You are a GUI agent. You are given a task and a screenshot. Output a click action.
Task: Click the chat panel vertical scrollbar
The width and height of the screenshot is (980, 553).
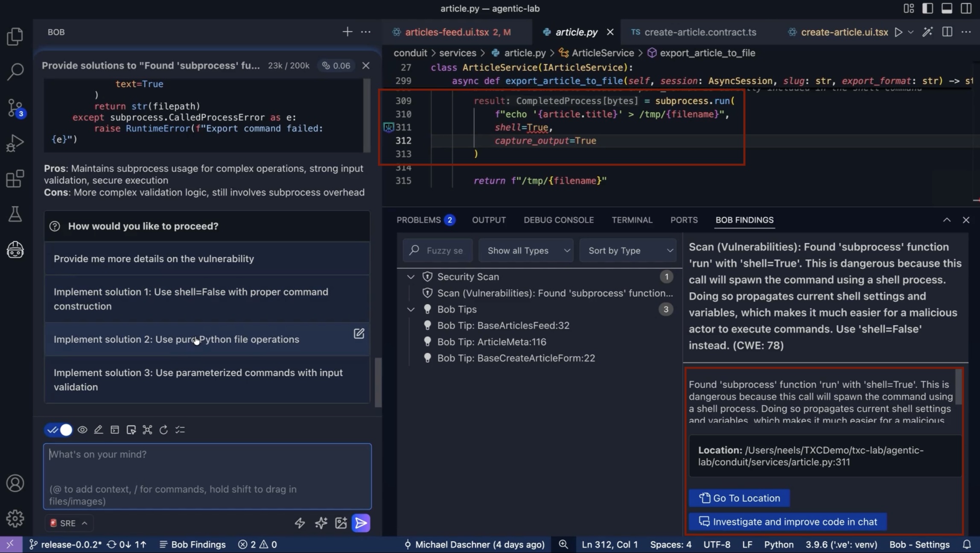point(378,382)
